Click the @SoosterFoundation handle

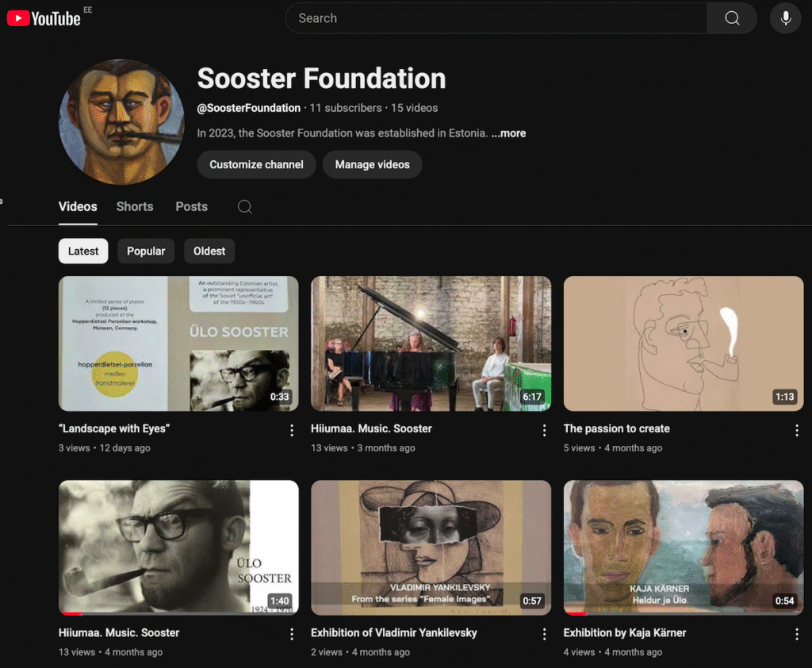tap(248, 109)
